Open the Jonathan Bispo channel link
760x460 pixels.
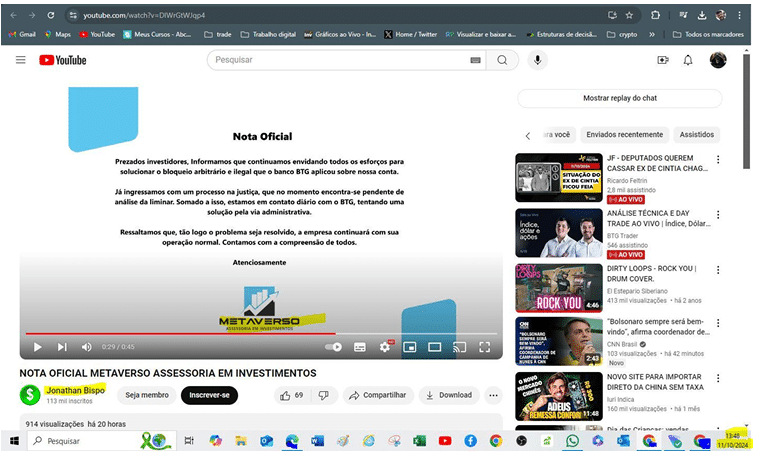(x=75, y=390)
